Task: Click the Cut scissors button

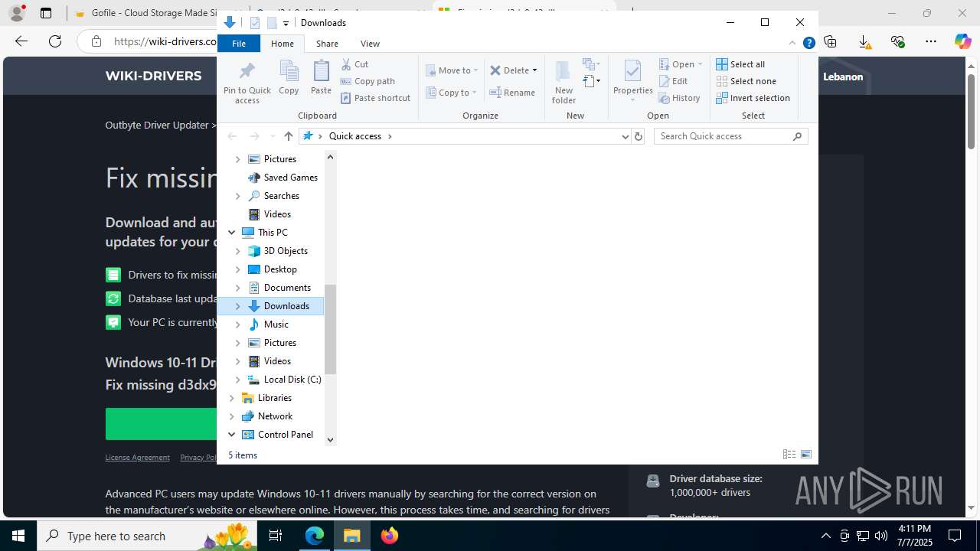Action: pyautogui.click(x=354, y=64)
